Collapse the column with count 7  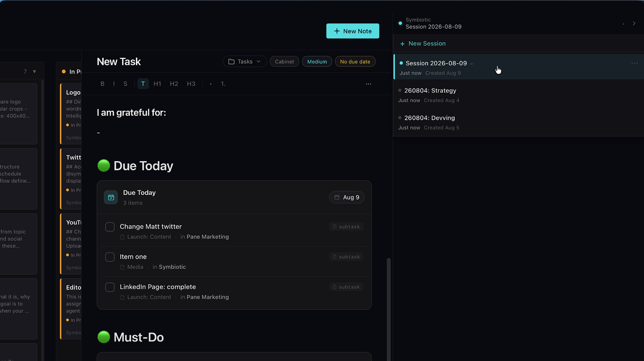point(34,72)
